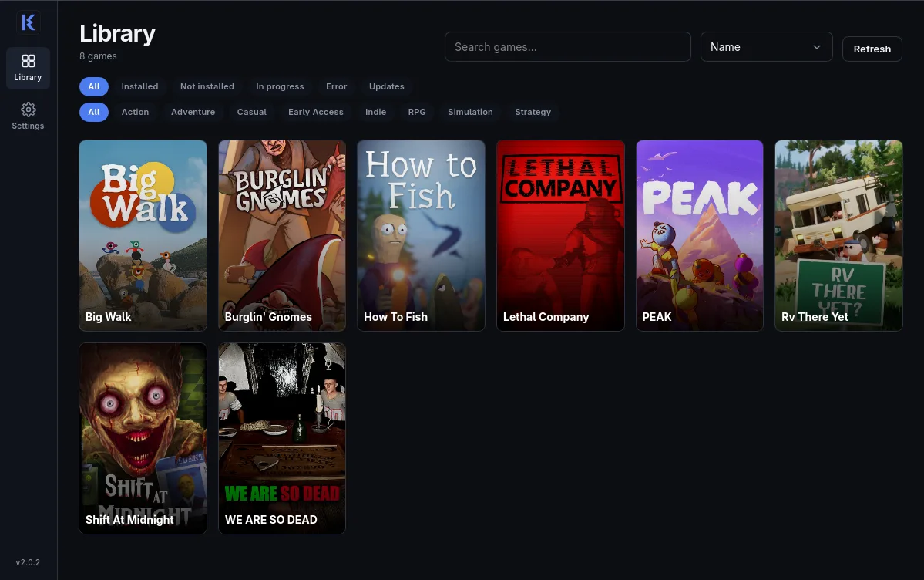Viewport: 924px width, 580px height.
Task: Focus the Search games field
Action: (x=567, y=46)
